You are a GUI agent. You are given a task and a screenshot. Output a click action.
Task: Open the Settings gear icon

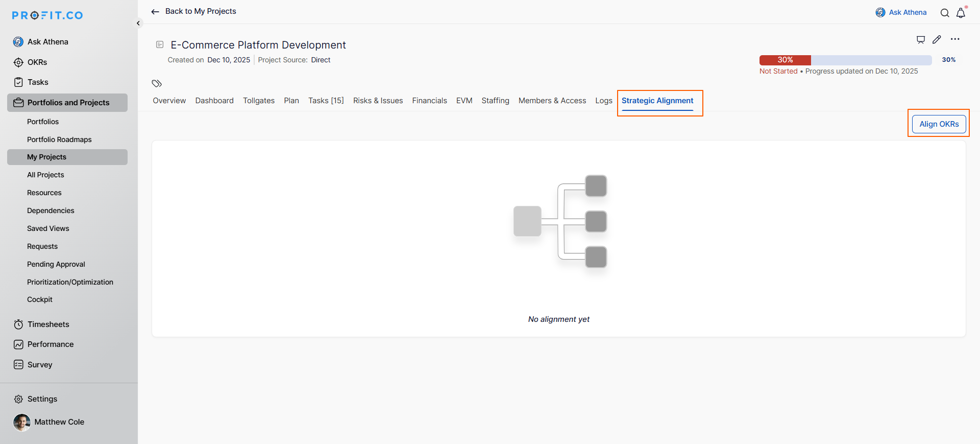click(18, 399)
